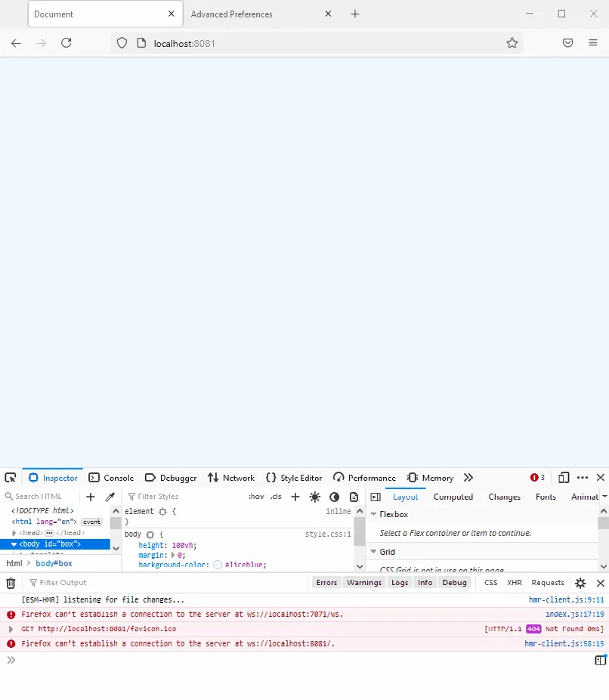Viewport: 609px width, 700px height.
Task: Switch to the Computed tab
Action: click(453, 497)
